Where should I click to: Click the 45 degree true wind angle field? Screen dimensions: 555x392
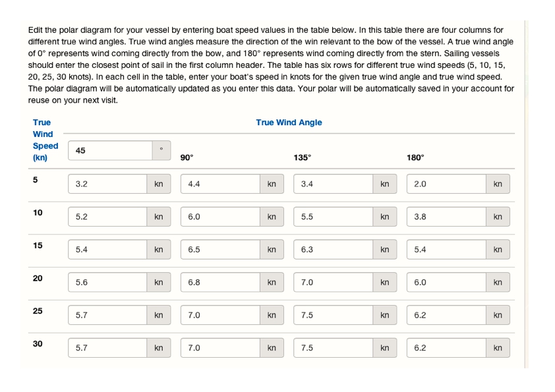110,150
